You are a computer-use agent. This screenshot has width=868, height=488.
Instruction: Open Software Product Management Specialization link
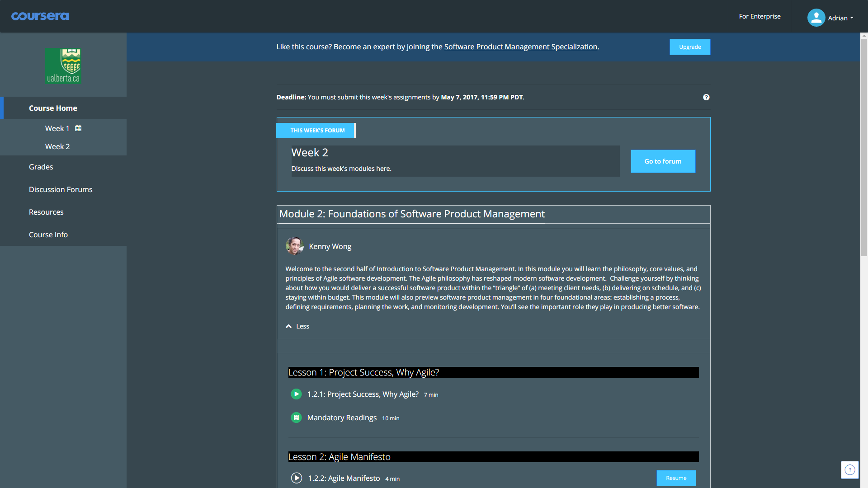pyautogui.click(x=520, y=47)
